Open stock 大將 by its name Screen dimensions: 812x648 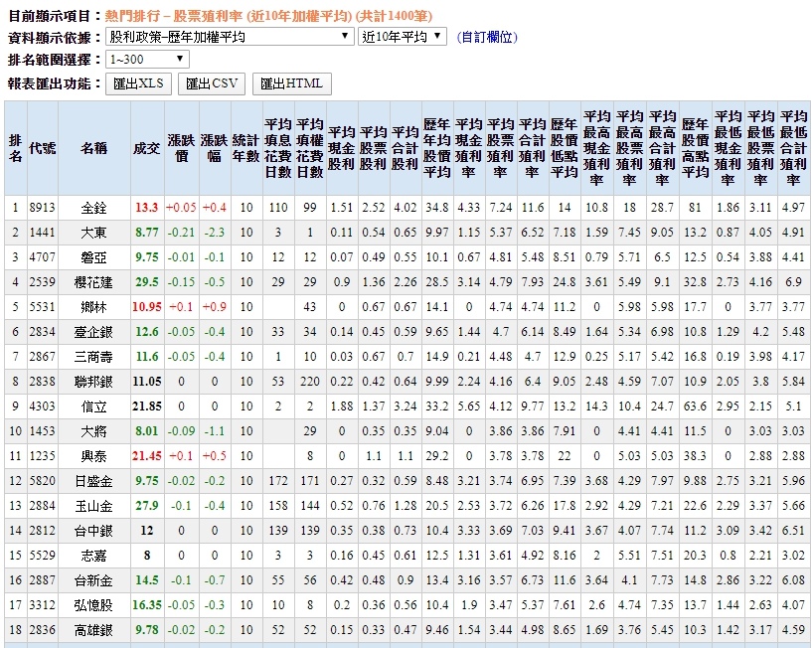click(93, 431)
